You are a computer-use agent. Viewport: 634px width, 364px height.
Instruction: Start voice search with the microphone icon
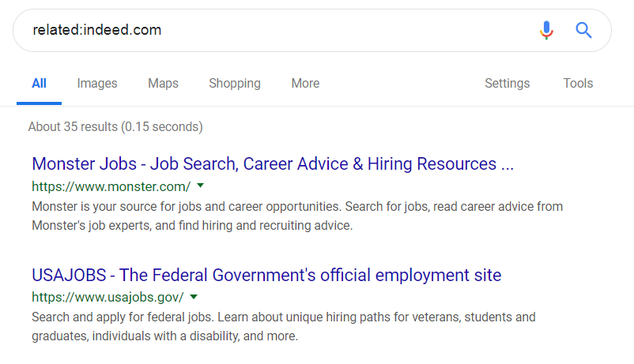546,30
